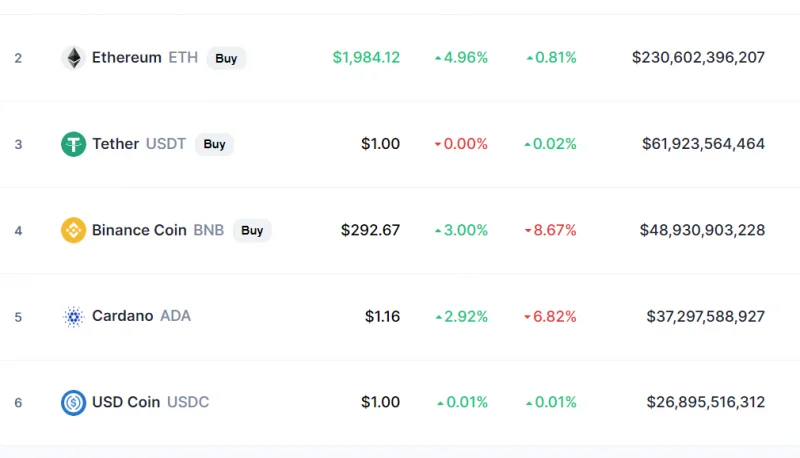
Task: Open the Ethereum coin name link
Action: tap(127, 58)
